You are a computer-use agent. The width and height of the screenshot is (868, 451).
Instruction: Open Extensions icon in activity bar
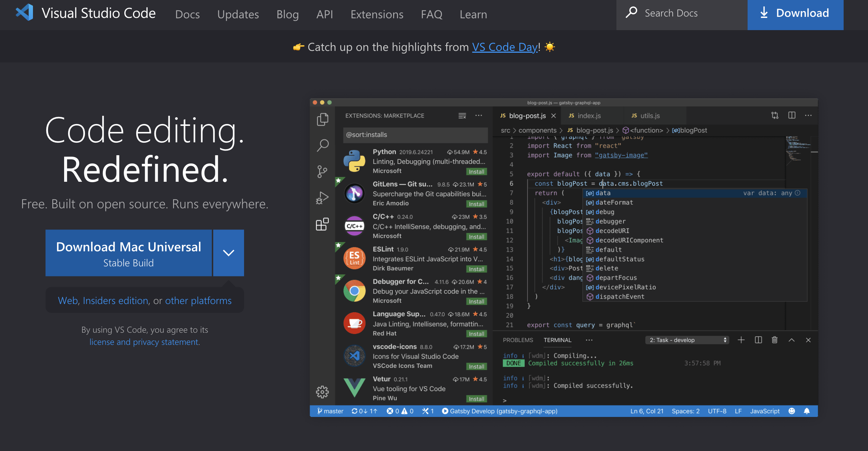pyautogui.click(x=323, y=224)
